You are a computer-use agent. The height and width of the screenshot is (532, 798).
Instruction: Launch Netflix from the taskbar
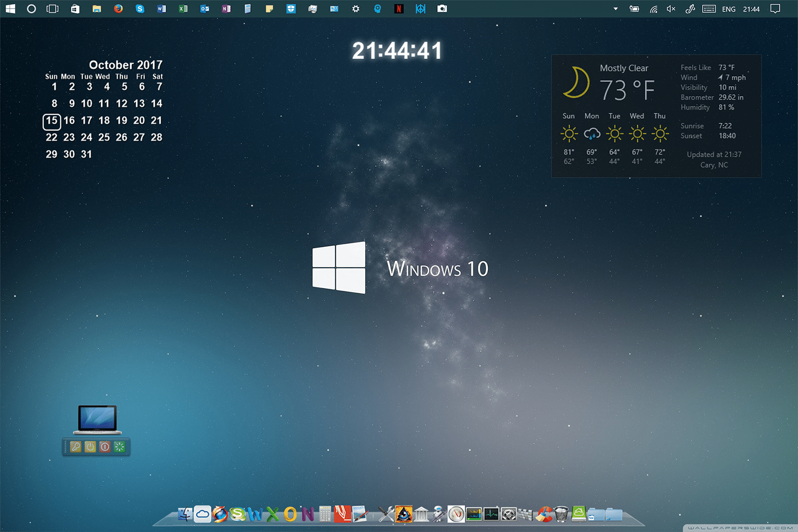(x=399, y=8)
